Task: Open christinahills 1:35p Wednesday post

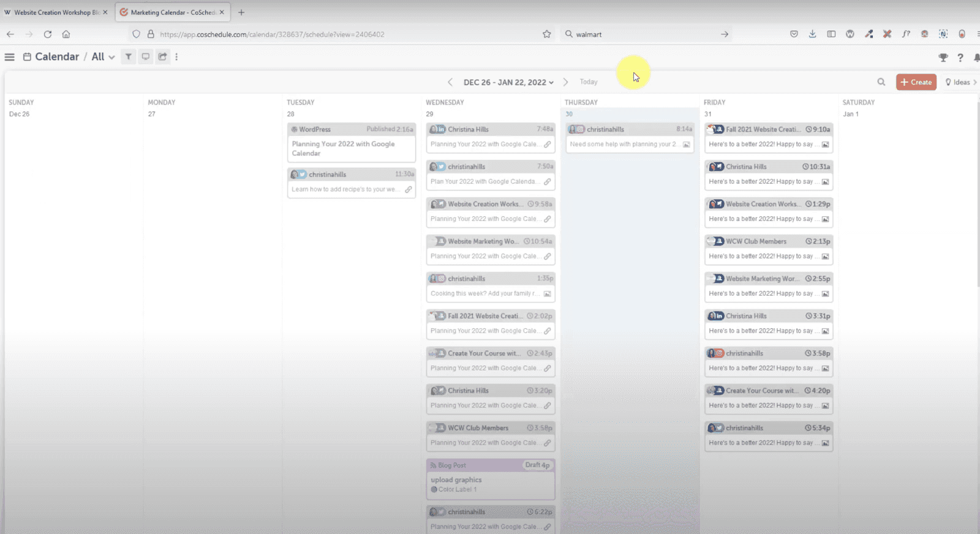Action: 491,287
